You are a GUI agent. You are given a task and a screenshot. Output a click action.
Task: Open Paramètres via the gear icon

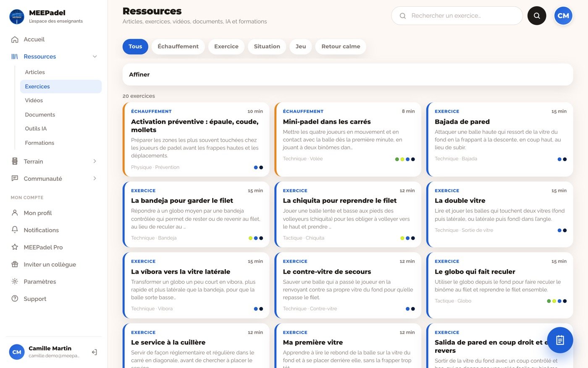[x=15, y=282]
